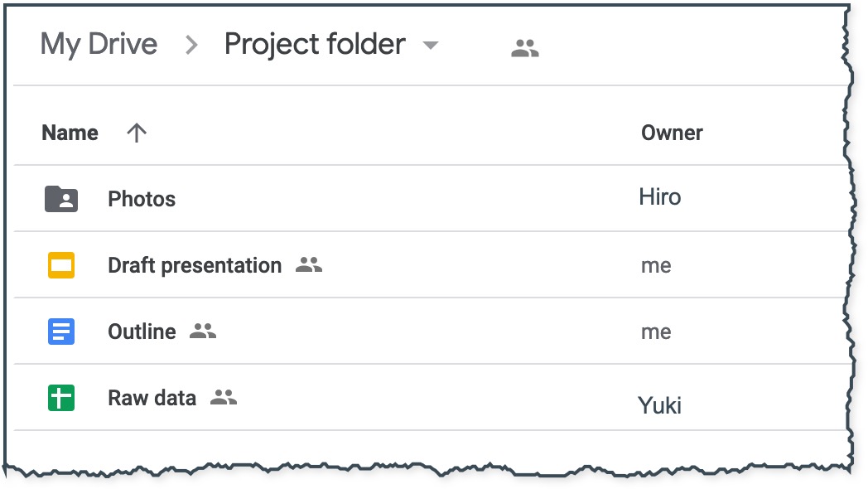The height and width of the screenshot is (489, 868).
Task: Select the Owner column header
Action: (673, 132)
